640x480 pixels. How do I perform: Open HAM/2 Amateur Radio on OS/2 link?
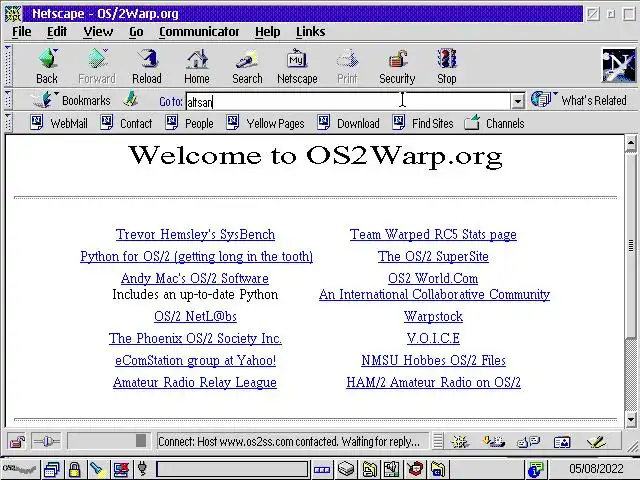click(433, 382)
